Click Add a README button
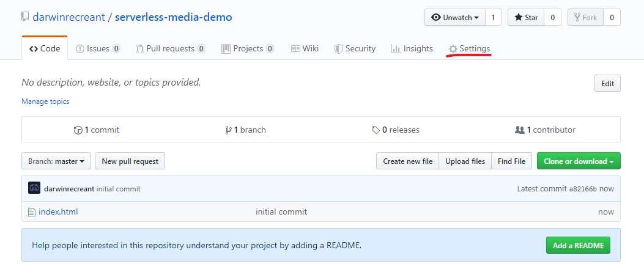This screenshot has width=644, height=280. tap(578, 246)
